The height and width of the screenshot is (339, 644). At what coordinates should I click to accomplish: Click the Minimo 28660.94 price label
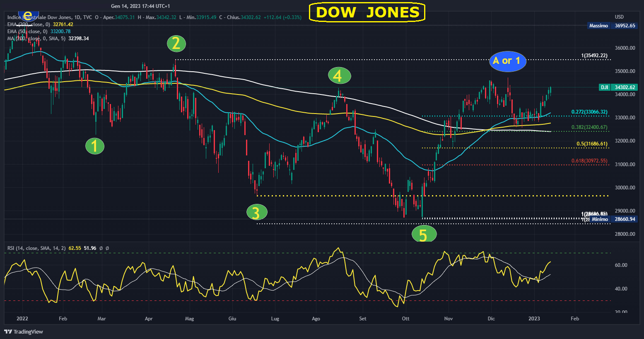pyautogui.click(x=614, y=219)
